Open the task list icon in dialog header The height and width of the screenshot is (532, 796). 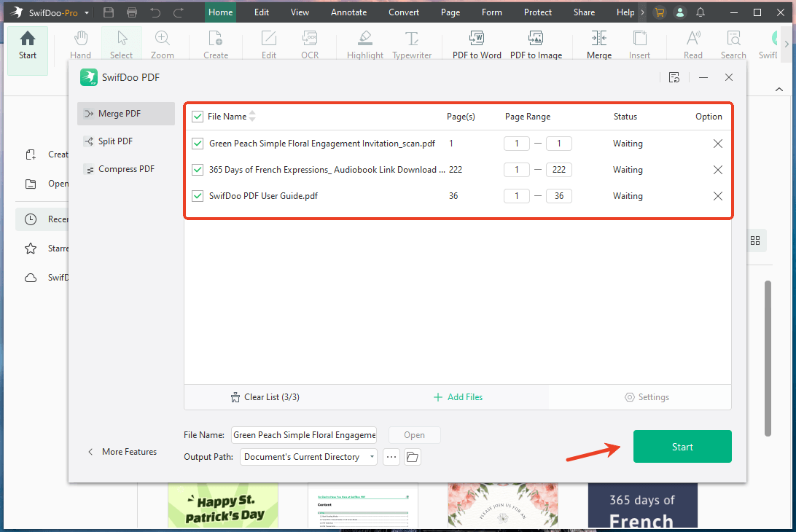(x=674, y=77)
